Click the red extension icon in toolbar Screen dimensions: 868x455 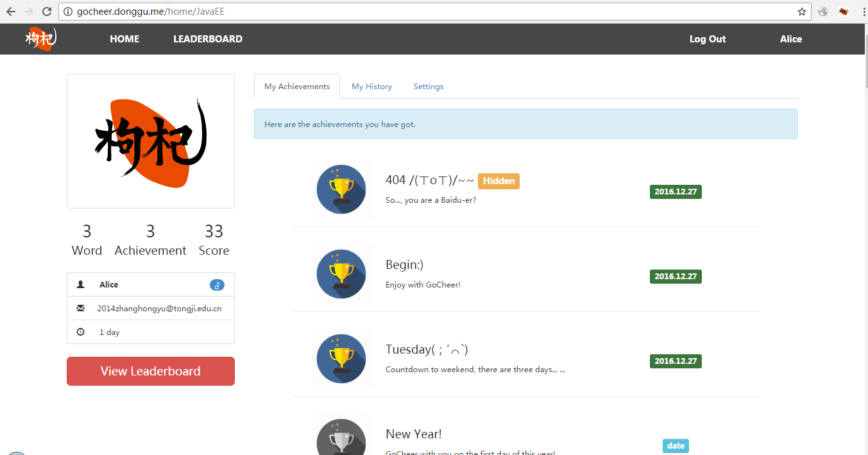(844, 12)
